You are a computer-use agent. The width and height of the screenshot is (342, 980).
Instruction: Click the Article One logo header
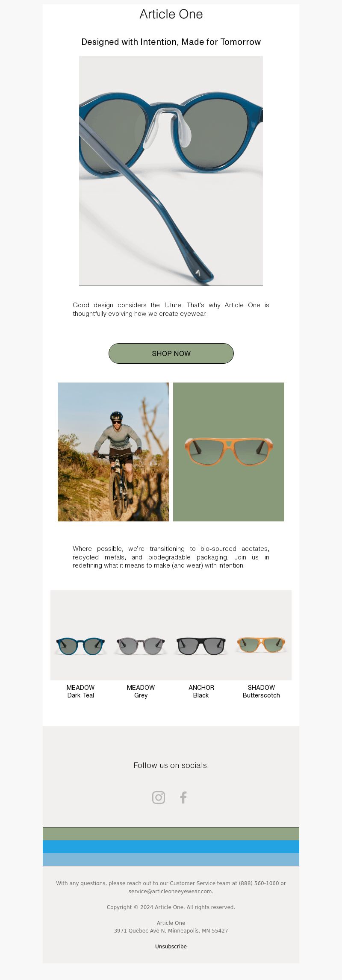click(171, 14)
